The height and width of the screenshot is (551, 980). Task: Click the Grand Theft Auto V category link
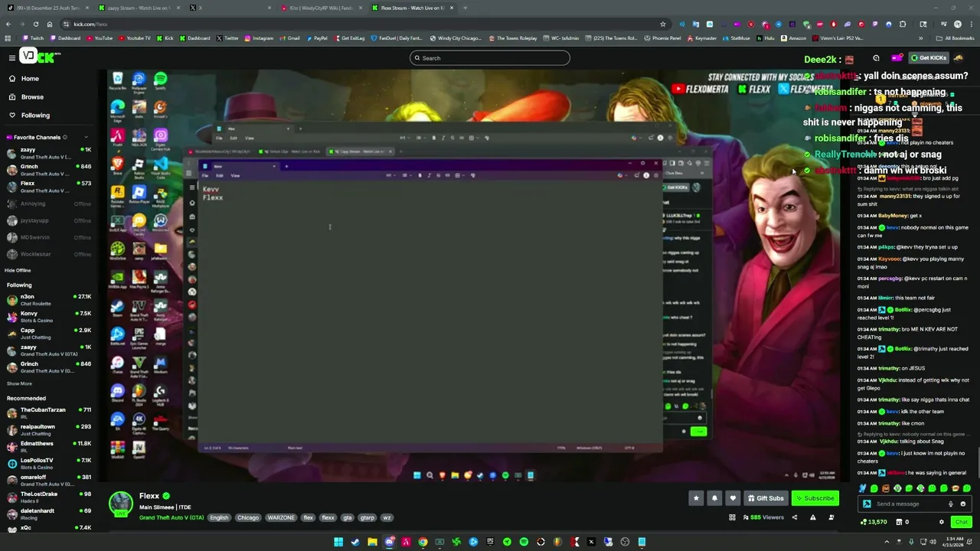[x=171, y=518]
